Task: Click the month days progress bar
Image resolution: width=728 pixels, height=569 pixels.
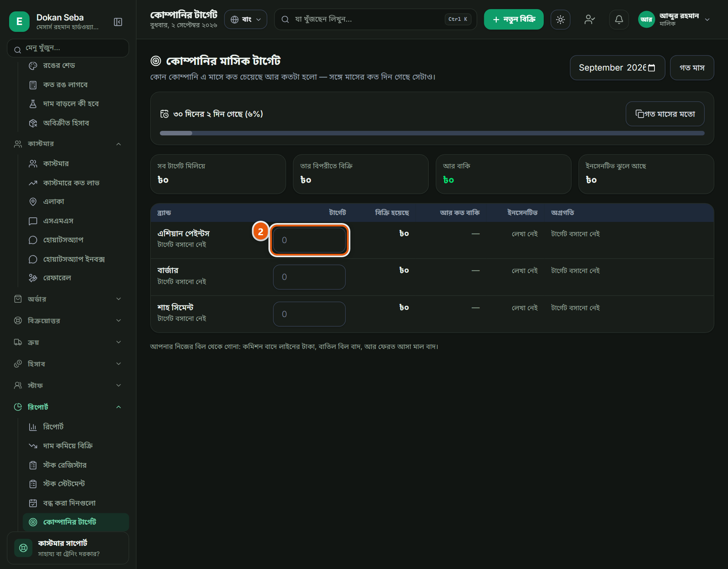Action: 432,133
